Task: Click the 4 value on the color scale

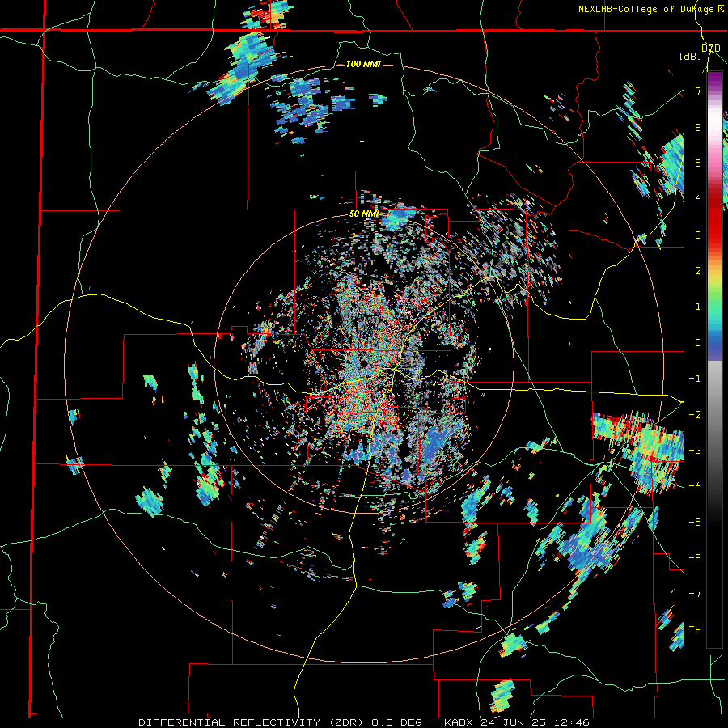Action: (698, 199)
